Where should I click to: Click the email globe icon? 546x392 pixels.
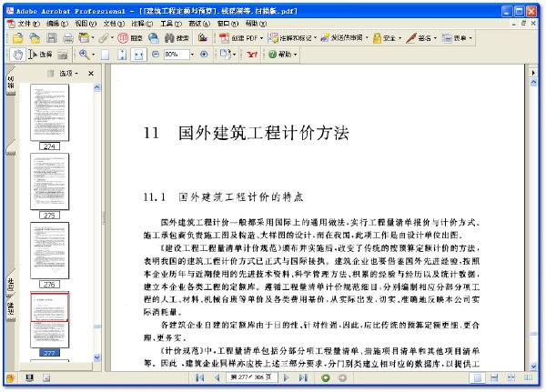(153, 38)
